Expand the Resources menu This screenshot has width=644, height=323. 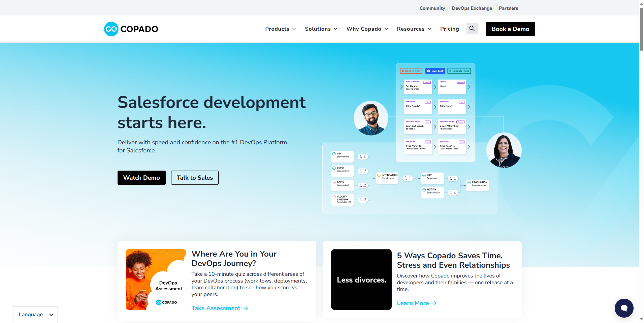[x=414, y=29]
